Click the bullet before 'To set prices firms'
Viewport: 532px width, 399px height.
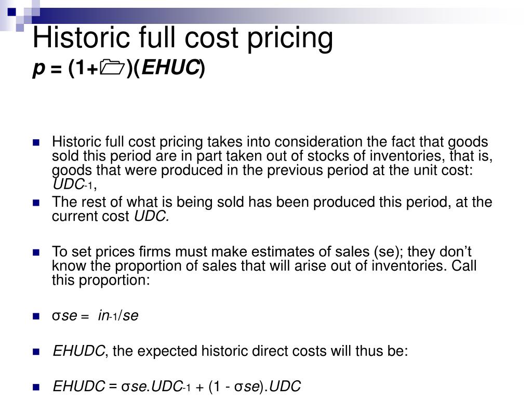[x=36, y=252]
